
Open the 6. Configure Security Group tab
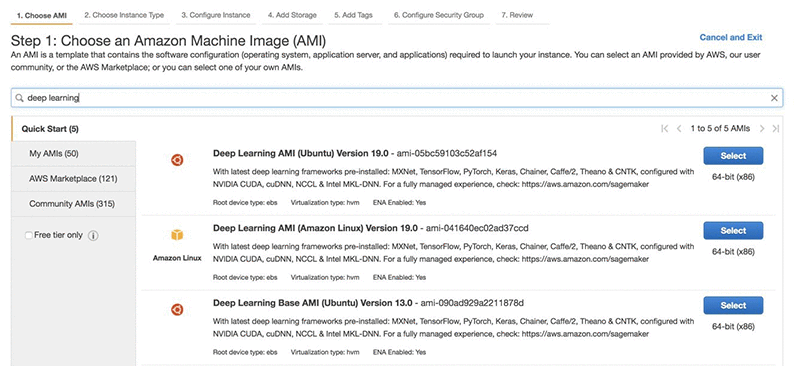pyautogui.click(x=439, y=15)
